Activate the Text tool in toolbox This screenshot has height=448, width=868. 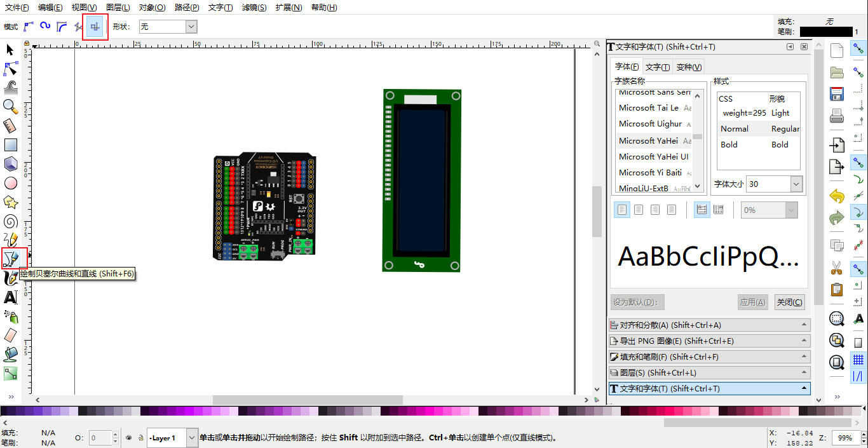click(x=10, y=297)
